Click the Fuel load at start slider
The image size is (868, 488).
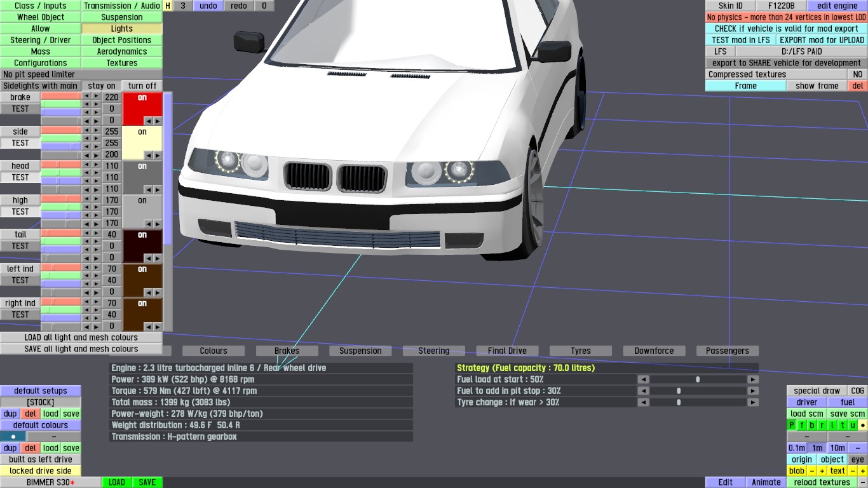tap(698, 379)
